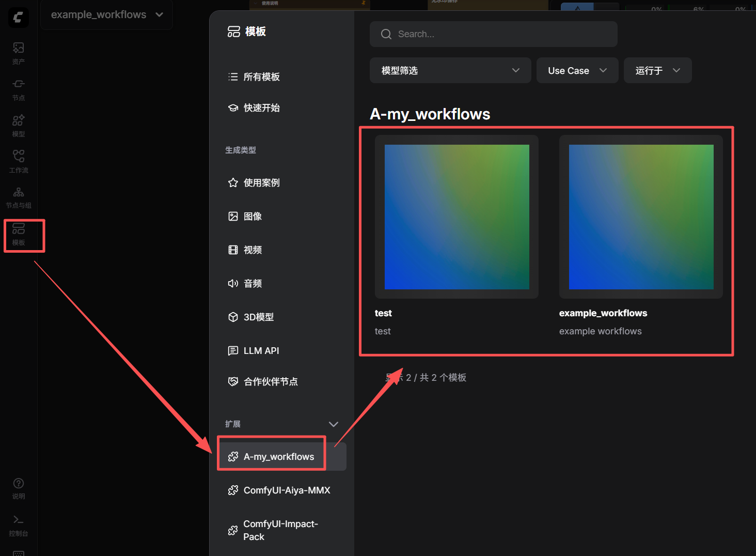756x556 pixels.
Task: Click the 模板 dialog header icon
Action: tap(234, 32)
